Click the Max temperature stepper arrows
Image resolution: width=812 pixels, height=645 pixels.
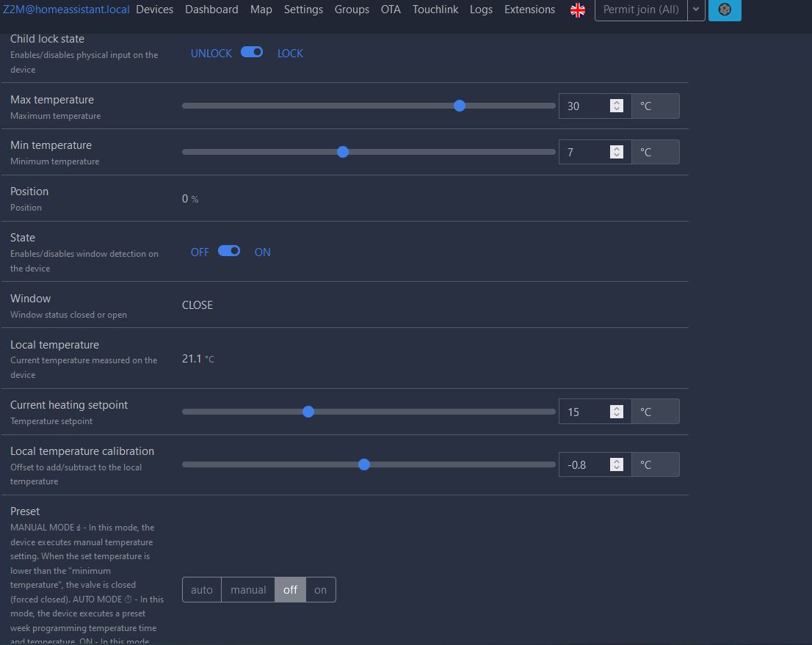pyautogui.click(x=616, y=106)
